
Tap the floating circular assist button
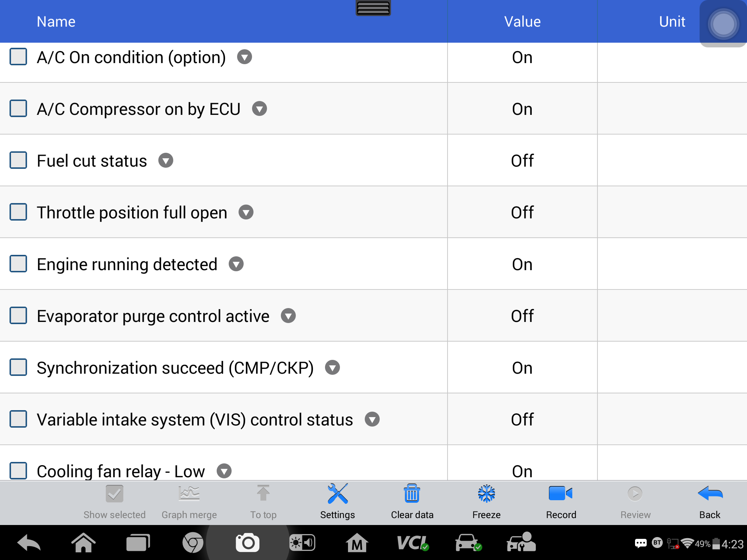(723, 24)
